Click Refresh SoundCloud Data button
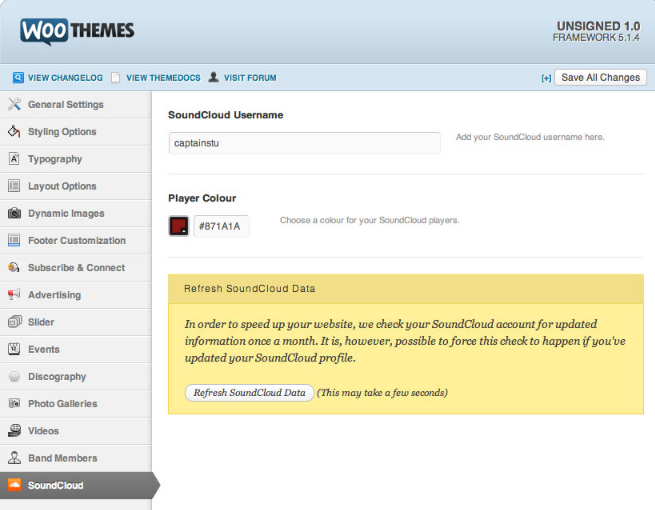655x510 pixels. [249, 393]
